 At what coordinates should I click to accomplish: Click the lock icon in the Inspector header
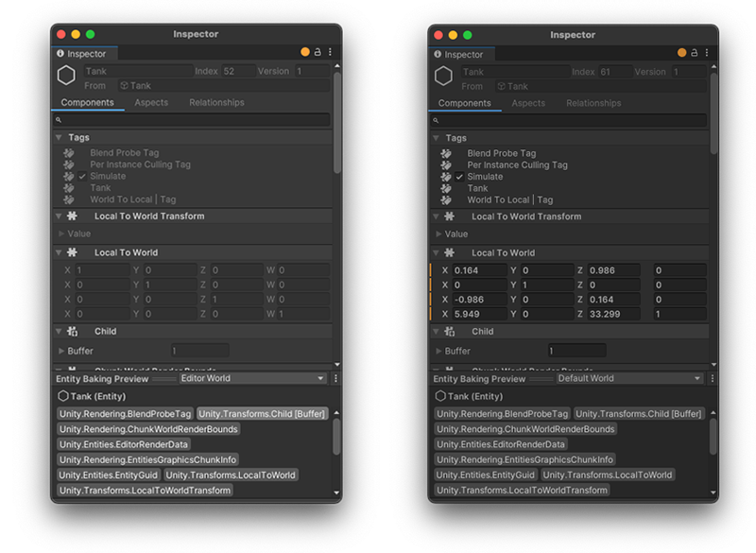click(317, 51)
